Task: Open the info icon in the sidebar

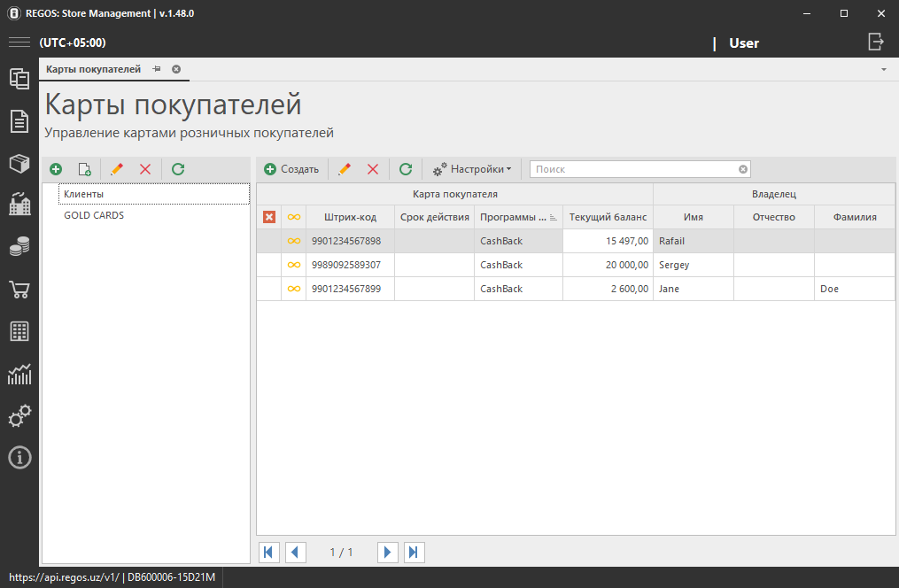Action: (19, 457)
